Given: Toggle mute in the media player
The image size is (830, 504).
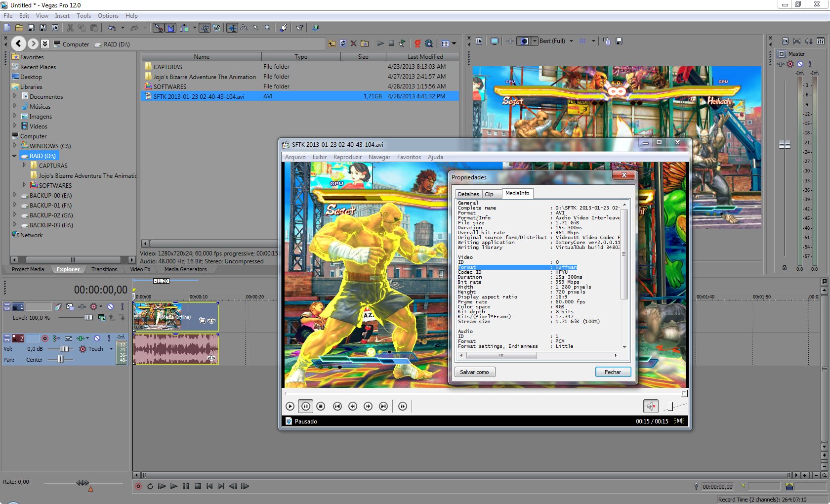Looking at the screenshot, I should [651, 406].
